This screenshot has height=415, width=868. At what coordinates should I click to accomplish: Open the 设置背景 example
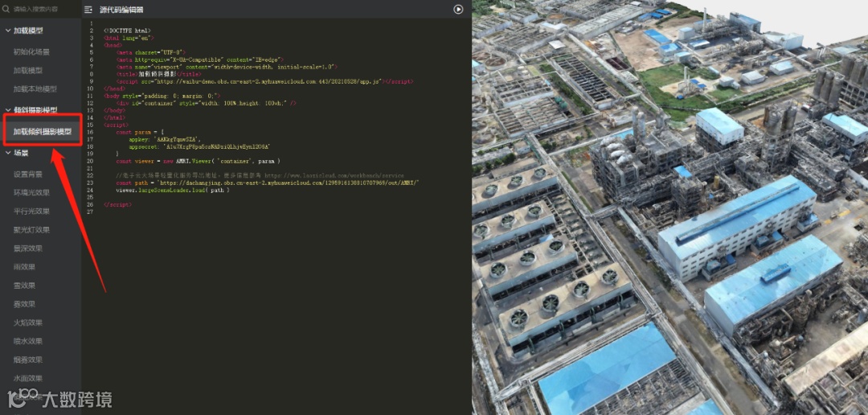coord(28,174)
